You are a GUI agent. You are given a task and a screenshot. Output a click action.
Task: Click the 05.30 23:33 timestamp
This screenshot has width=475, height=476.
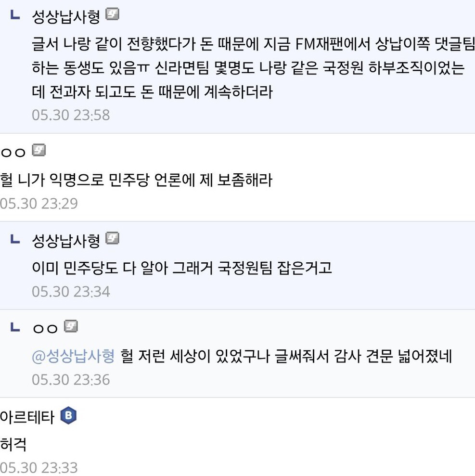tap(39, 468)
